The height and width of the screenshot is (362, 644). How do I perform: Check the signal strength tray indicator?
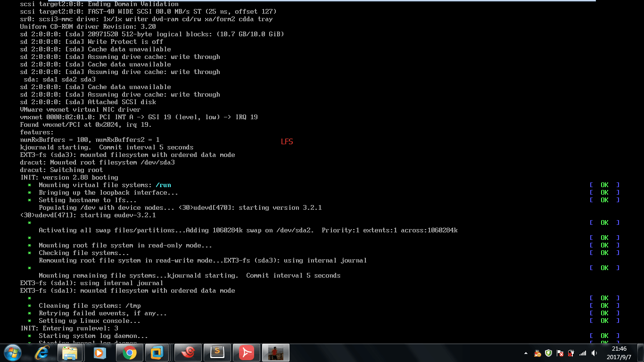click(582, 353)
